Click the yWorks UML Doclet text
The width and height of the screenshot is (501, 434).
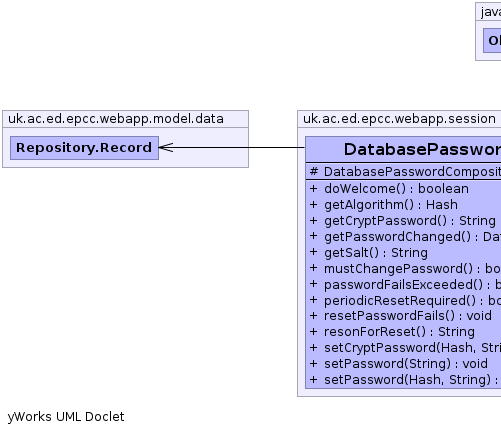pyautogui.click(x=66, y=417)
